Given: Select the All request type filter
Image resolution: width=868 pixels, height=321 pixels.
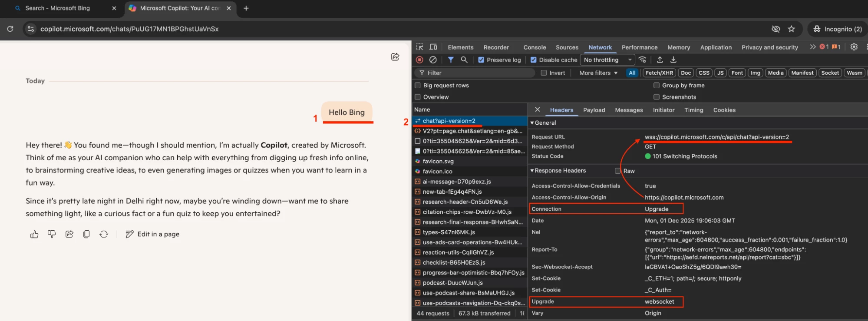Looking at the screenshot, I should coord(632,73).
